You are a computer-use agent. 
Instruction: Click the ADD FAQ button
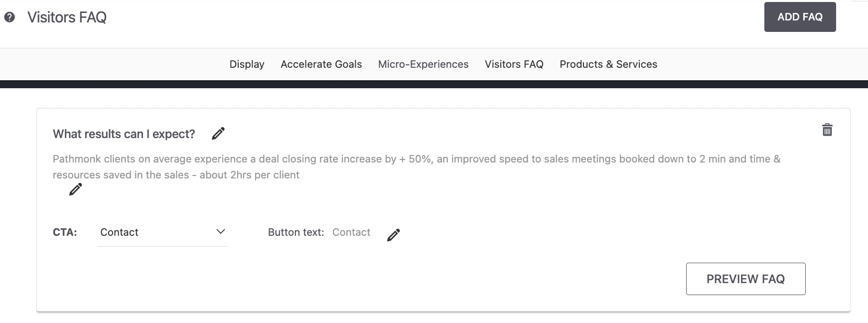click(x=799, y=16)
